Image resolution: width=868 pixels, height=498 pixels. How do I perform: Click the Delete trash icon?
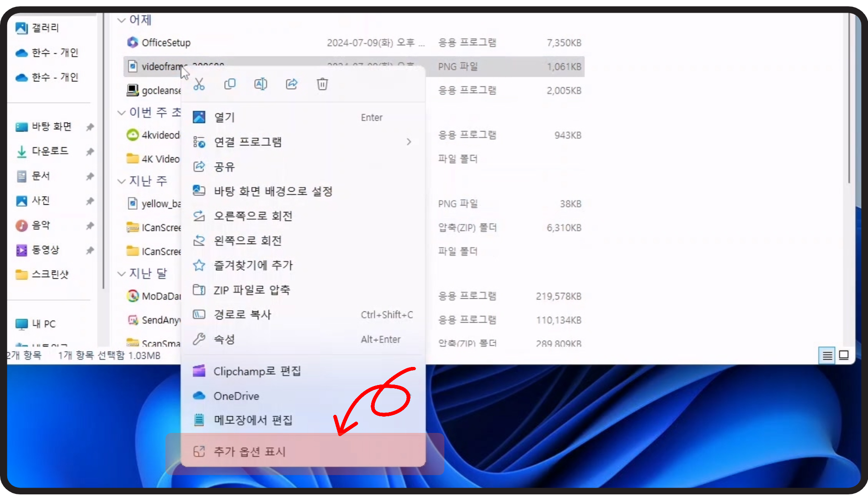tap(322, 84)
